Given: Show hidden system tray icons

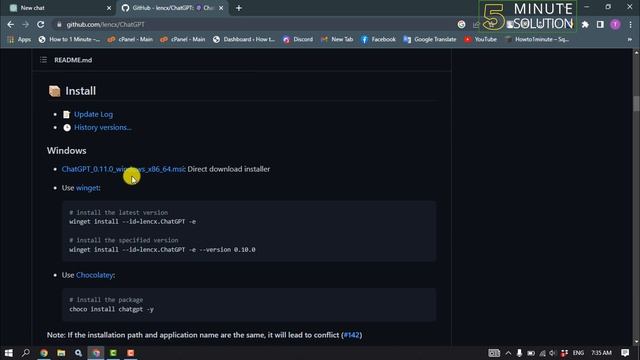Looking at the screenshot, I should (x=508, y=353).
